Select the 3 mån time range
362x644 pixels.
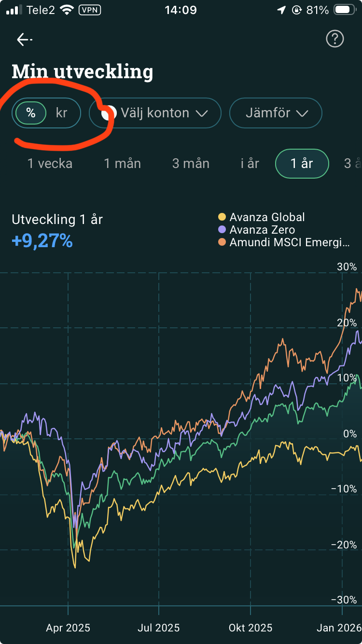tap(191, 164)
